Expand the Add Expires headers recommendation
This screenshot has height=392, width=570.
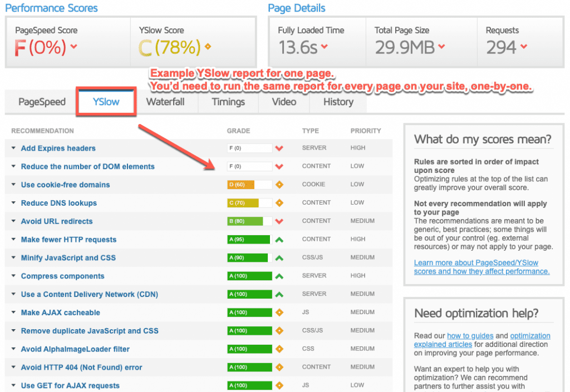[x=58, y=148]
